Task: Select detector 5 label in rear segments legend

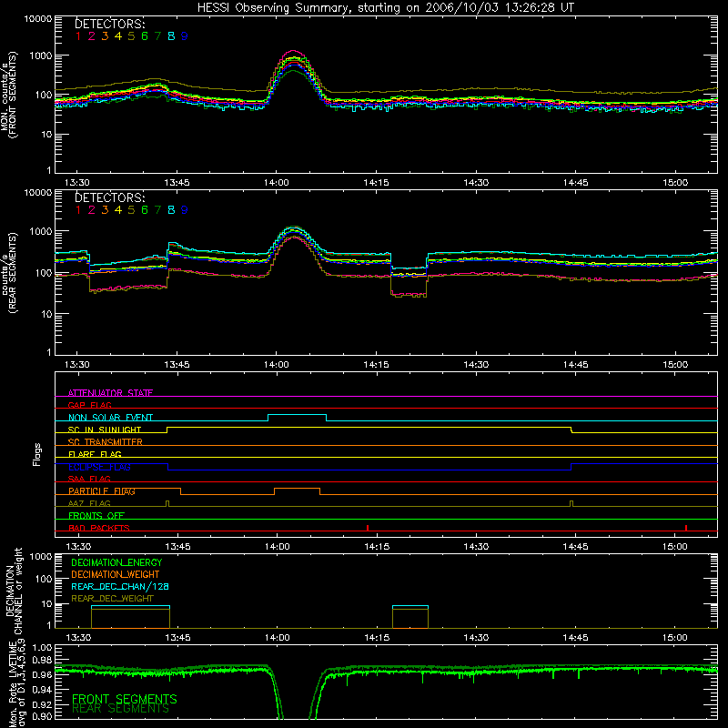Action: 131,210
